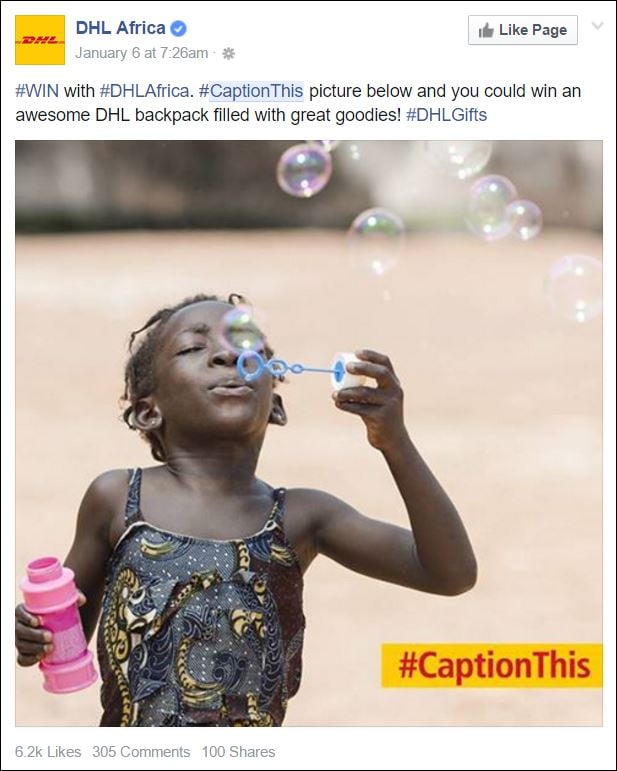
Task: Show the 305 Comments
Action: pos(141,752)
